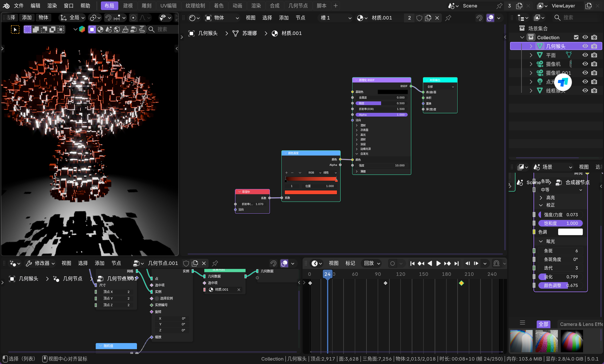Click the play animation button in timeline
Screen dimensions: 604x364
click(x=438, y=263)
